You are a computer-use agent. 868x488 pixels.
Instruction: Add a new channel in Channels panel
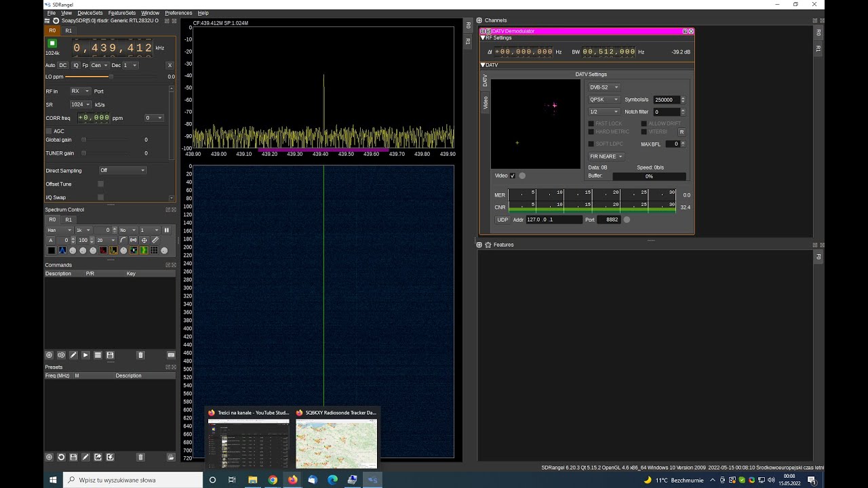pyautogui.click(x=479, y=20)
